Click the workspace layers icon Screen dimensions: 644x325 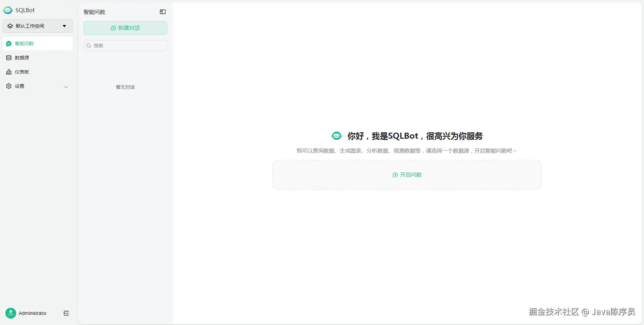[10, 26]
